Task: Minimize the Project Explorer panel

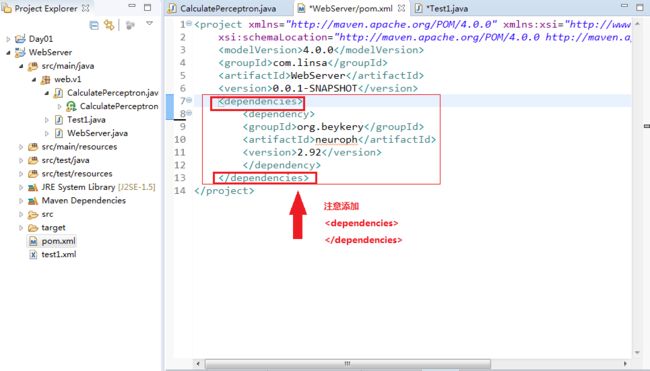Action: (132, 6)
